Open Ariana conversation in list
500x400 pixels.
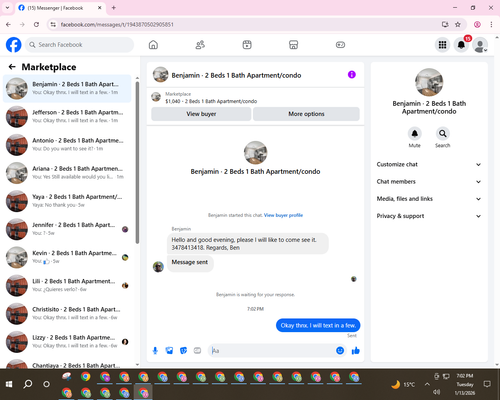[67, 173]
